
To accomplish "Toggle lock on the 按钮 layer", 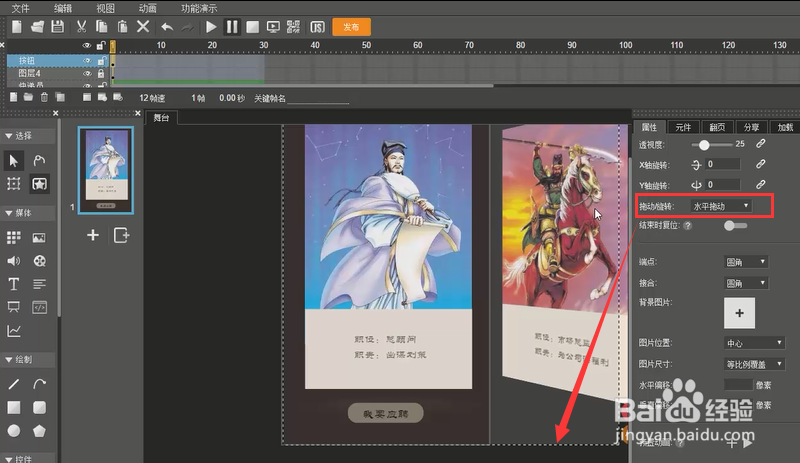I will pos(101,61).
